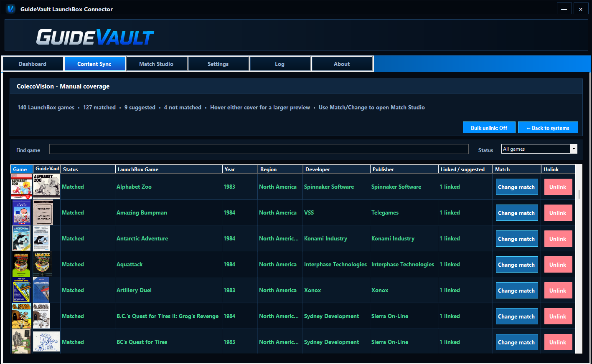
Task: Unlink the Antarctic Adventure manual
Action: point(558,239)
